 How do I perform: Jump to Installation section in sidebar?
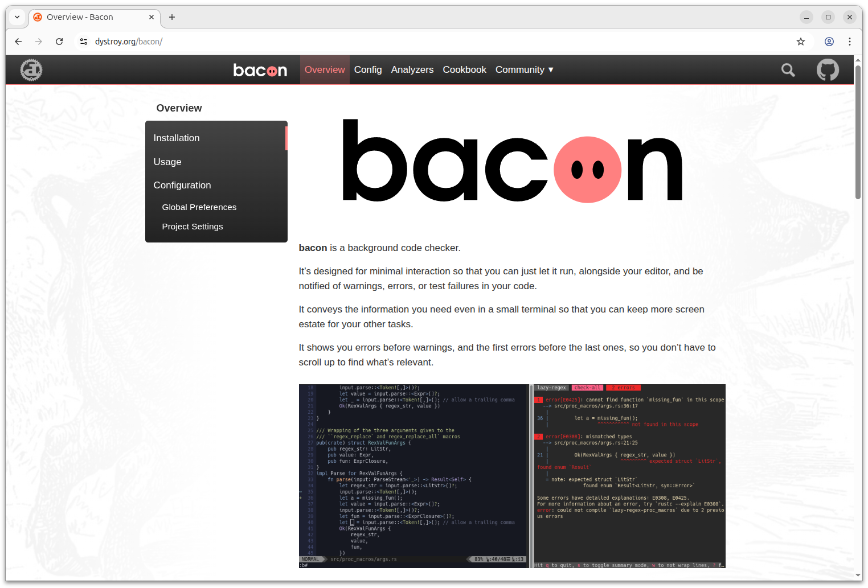tap(177, 138)
